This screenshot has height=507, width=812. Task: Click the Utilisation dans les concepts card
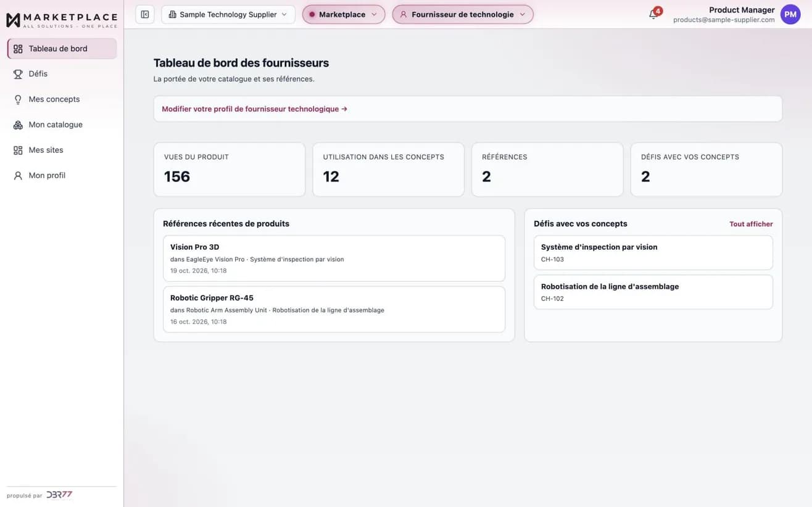pyautogui.click(x=388, y=170)
